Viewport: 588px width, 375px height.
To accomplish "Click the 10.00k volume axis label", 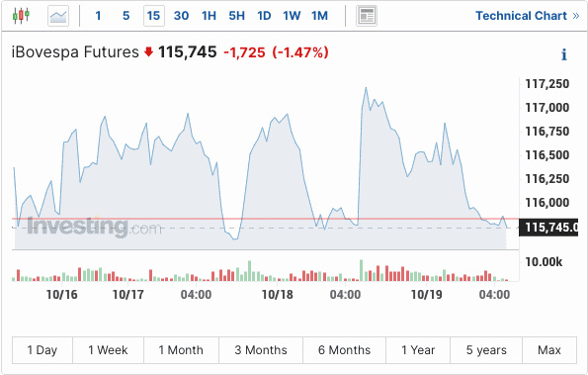I will 544,261.
